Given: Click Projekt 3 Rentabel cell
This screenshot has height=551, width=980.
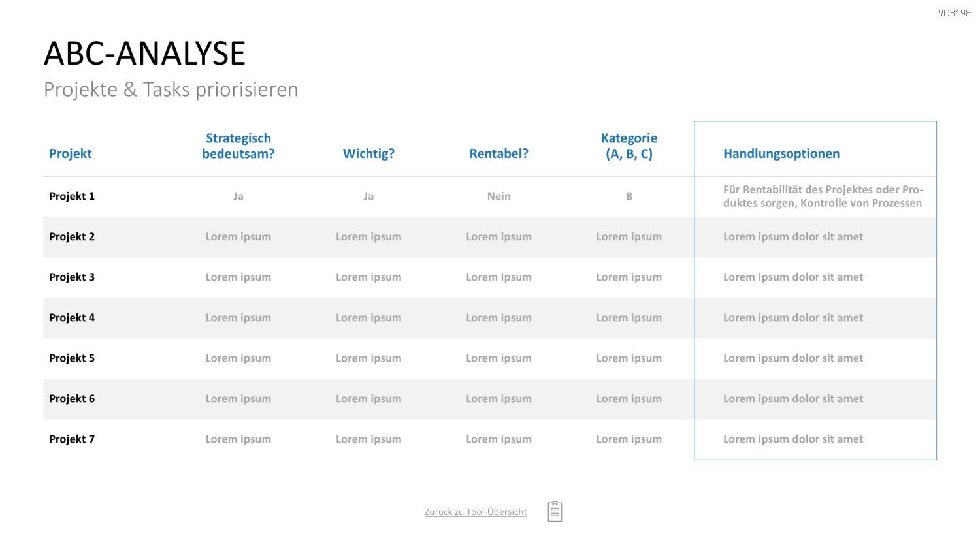Looking at the screenshot, I should point(498,277).
